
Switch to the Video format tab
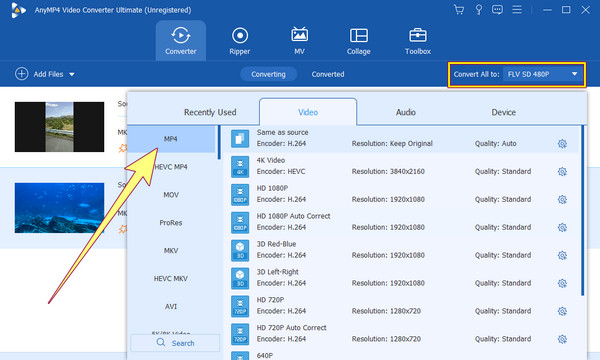click(x=308, y=112)
